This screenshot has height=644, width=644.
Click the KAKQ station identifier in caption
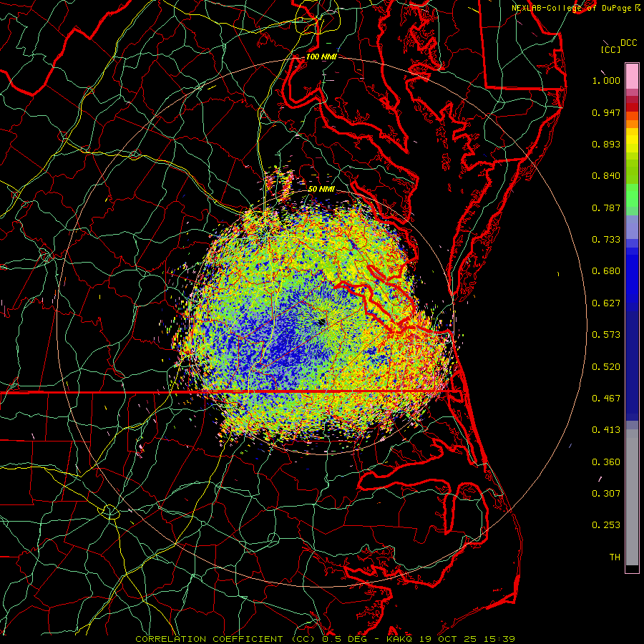pos(401,639)
